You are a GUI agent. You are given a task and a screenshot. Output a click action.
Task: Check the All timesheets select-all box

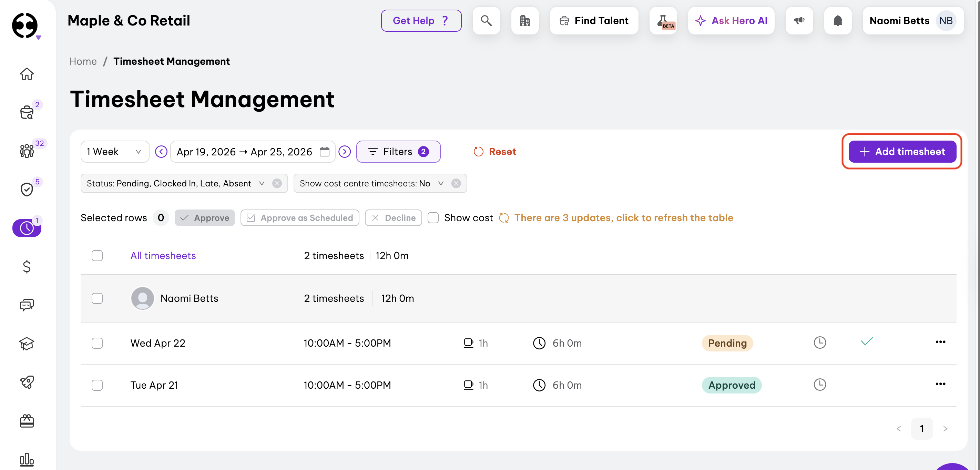click(x=97, y=256)
